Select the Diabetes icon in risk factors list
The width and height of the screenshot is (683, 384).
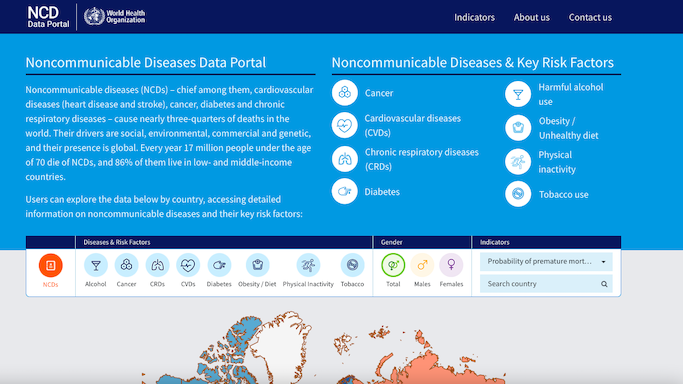pos(345,192)
